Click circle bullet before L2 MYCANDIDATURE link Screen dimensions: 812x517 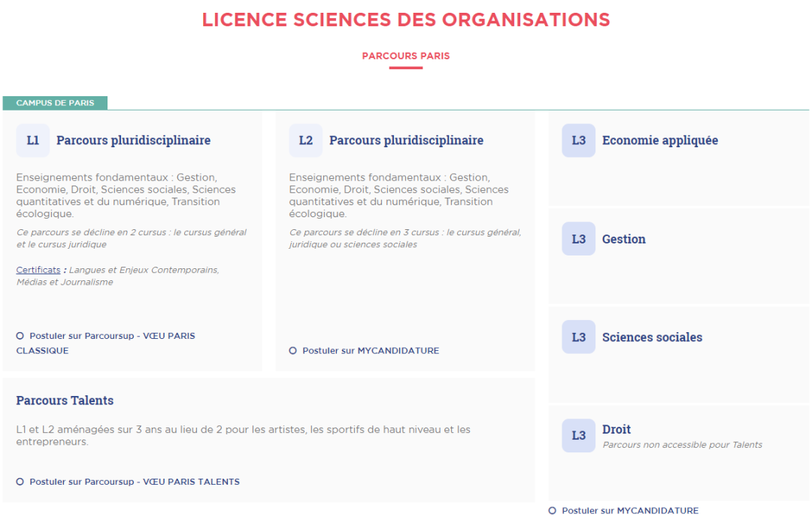(x=292, y=350)
